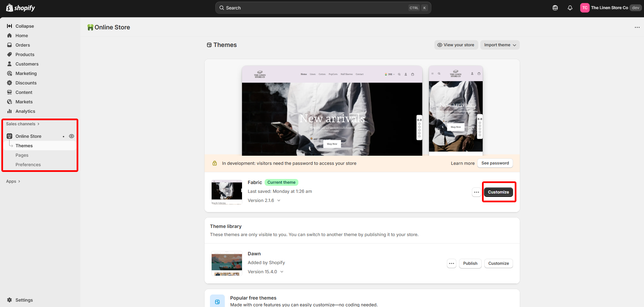Expand Fabric Version 2.1.6 details

(x=264, y=201)
